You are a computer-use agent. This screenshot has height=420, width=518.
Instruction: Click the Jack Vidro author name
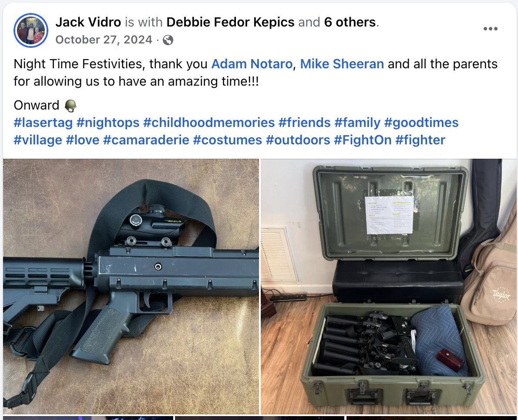(x=88, y=22)
